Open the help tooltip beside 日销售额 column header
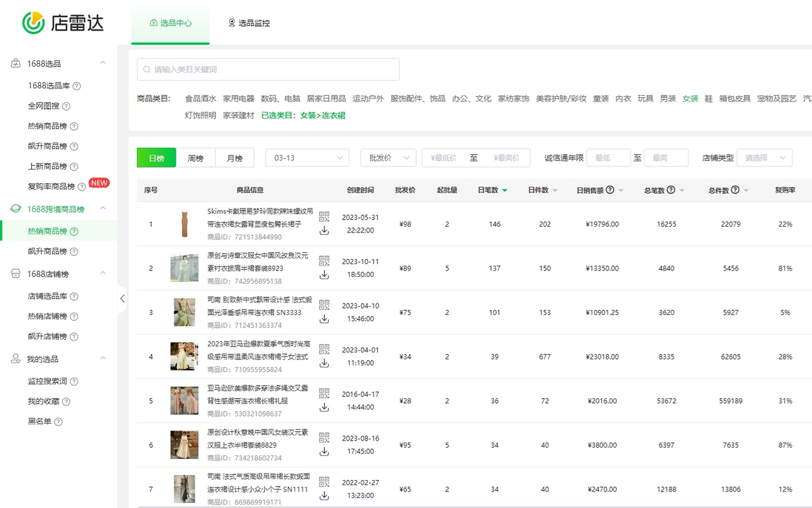812x508 pixels. pyautogui.click(x=611, y=190)
